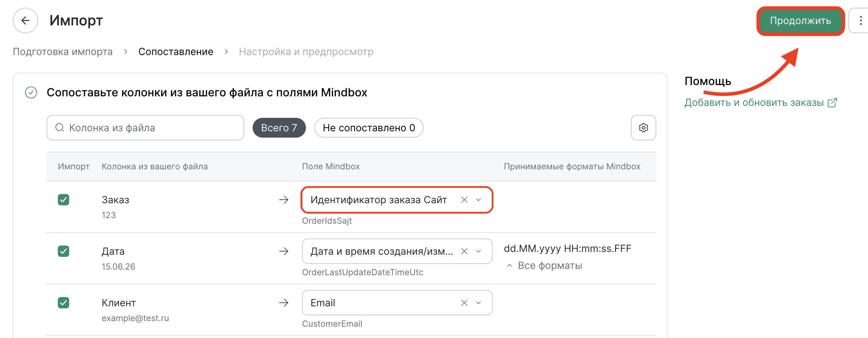Screen dimensions: 868x338
Task: Click the Поле Mindbox column header
Action: [x=331, y=167]
